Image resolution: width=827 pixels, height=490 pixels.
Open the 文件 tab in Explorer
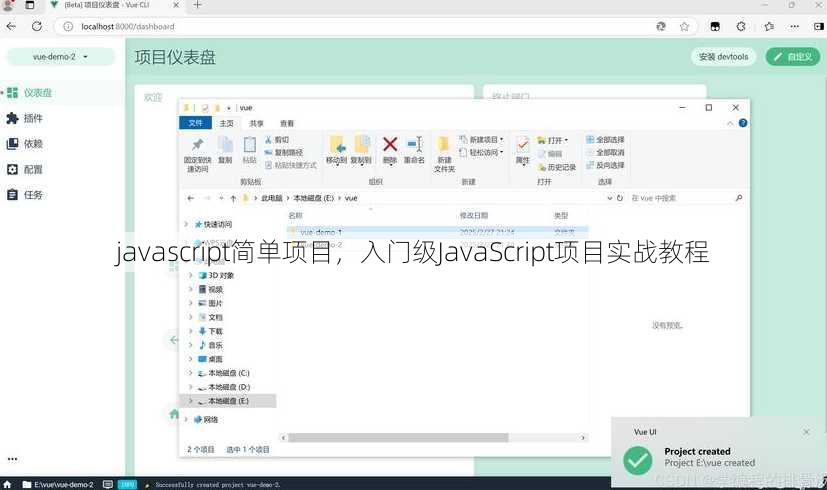pos(196,123)
